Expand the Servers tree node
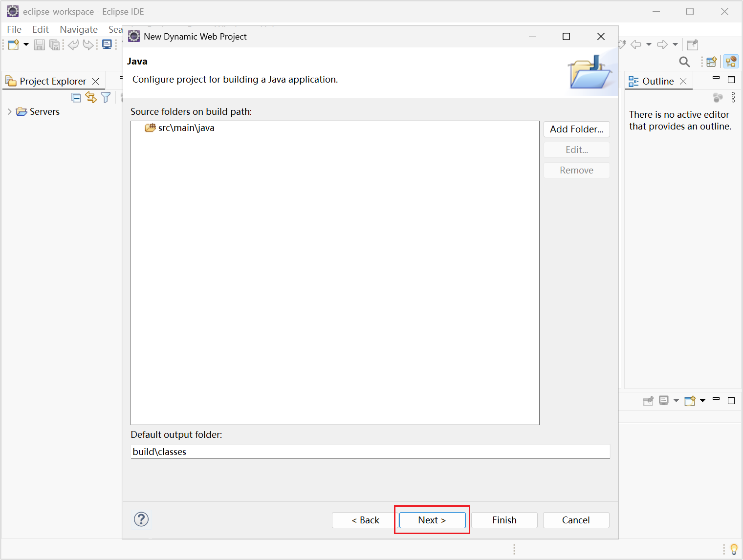The height and width of the screenshot is (560, 743). tap(9, 111)
